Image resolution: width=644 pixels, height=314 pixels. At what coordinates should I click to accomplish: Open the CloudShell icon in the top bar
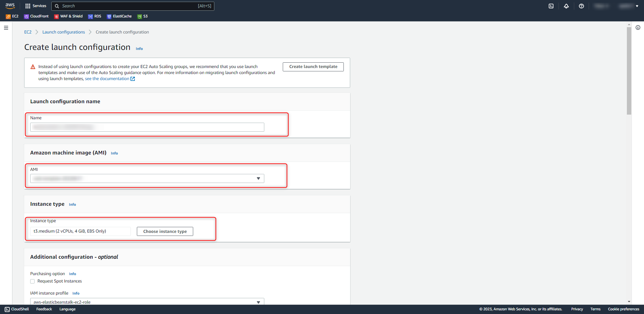pyautogui.click(x=551, y=6)
